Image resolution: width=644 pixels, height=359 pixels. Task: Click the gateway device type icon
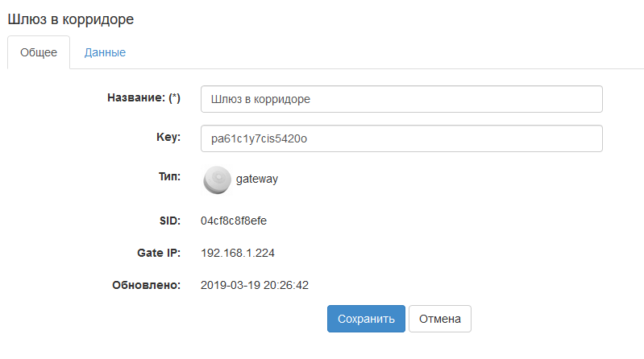point(216,179)
